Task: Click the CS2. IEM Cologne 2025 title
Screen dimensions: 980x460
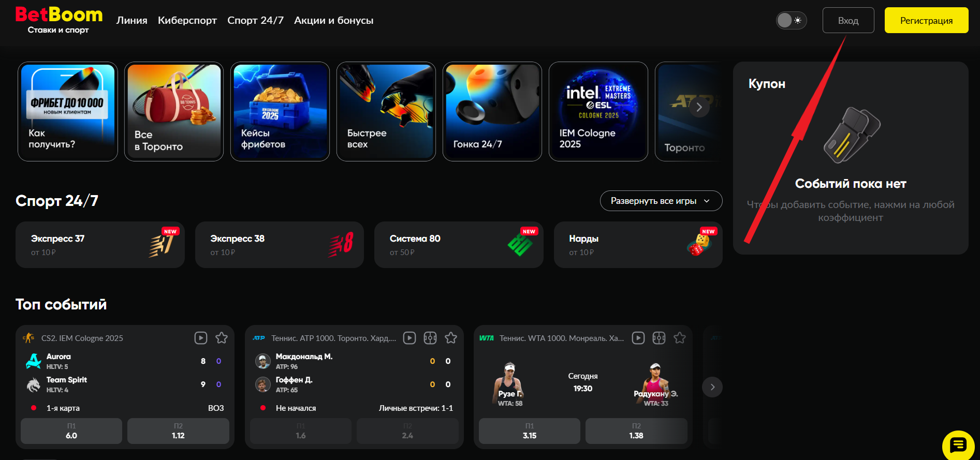Action: pos(82,338)
